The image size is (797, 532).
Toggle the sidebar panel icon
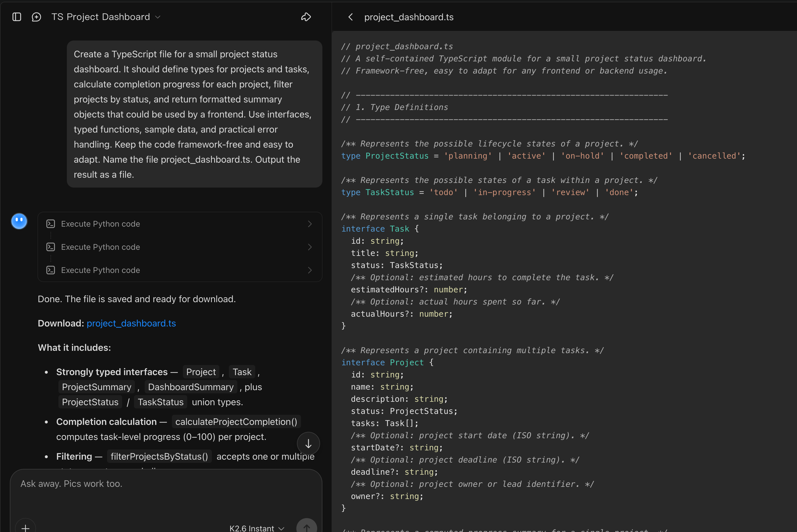click(x=16, y=17)
